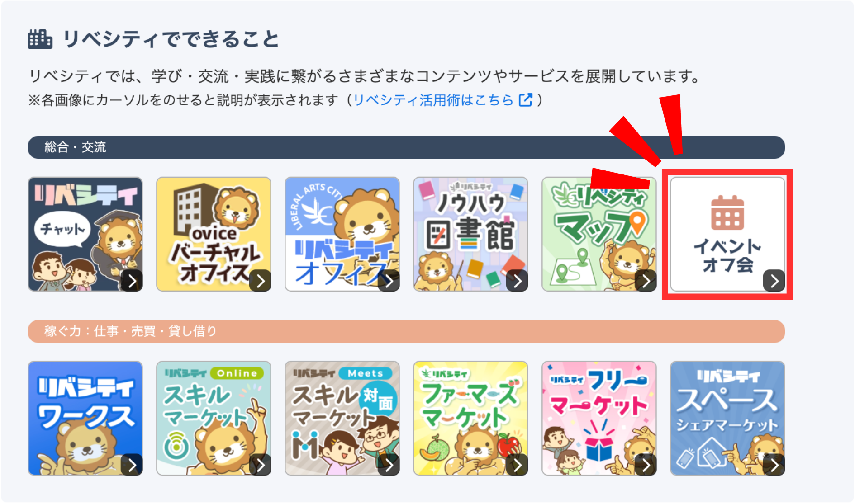Click the external link icon after こちら

[x=525, y=100]
